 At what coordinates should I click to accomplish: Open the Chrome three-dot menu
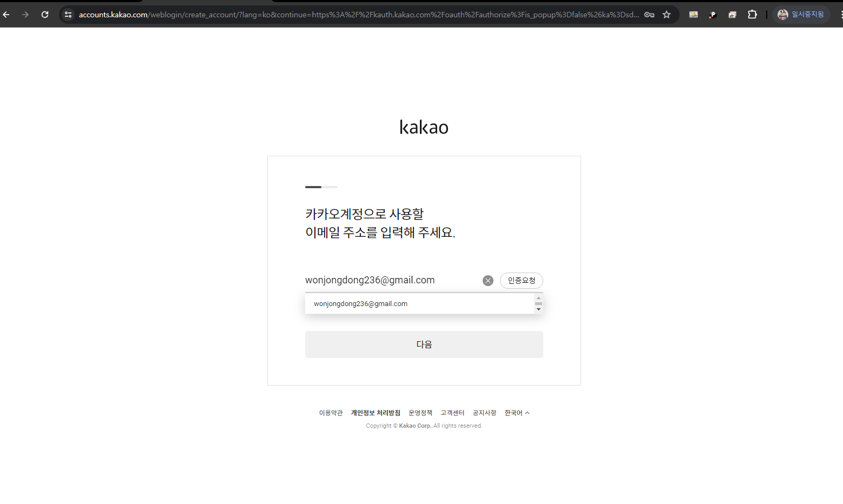pyautogui.click(x=841, y=15)
